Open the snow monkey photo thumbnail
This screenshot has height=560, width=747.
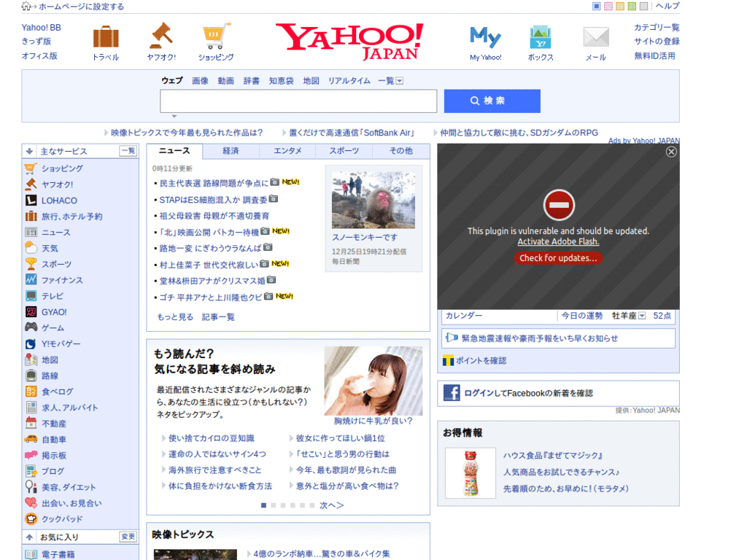click(x=373, y=200)
